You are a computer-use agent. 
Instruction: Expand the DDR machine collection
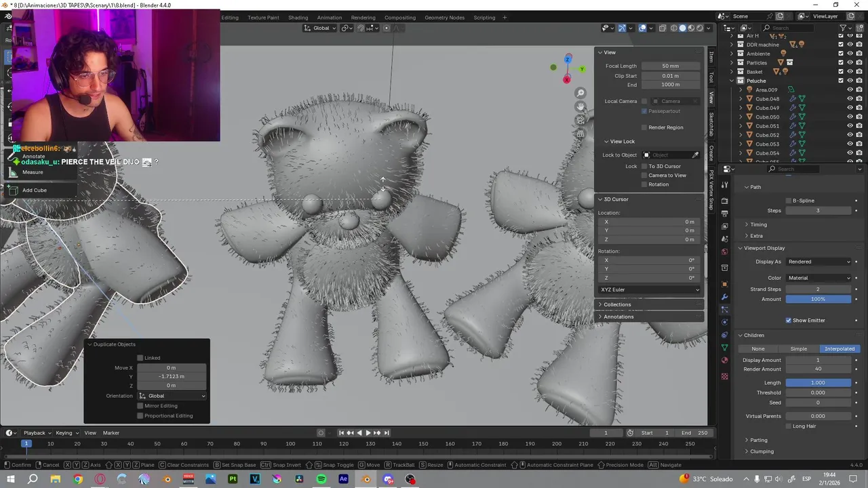point(732,45)
